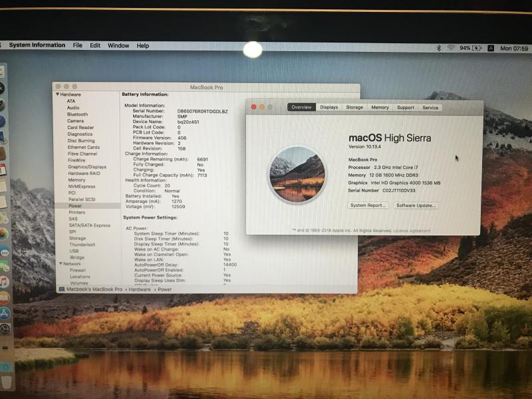Open Messages from the Dock

(4, 253)
